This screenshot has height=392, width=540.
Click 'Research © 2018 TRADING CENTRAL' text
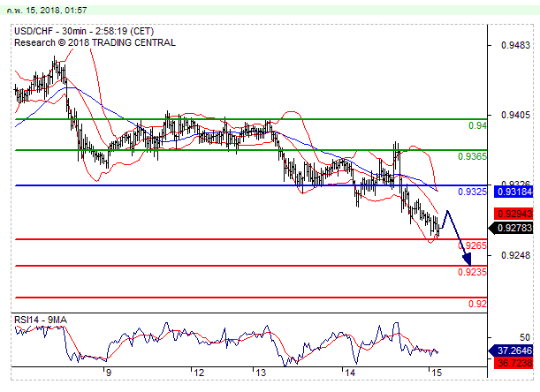[x=95, y=42]
